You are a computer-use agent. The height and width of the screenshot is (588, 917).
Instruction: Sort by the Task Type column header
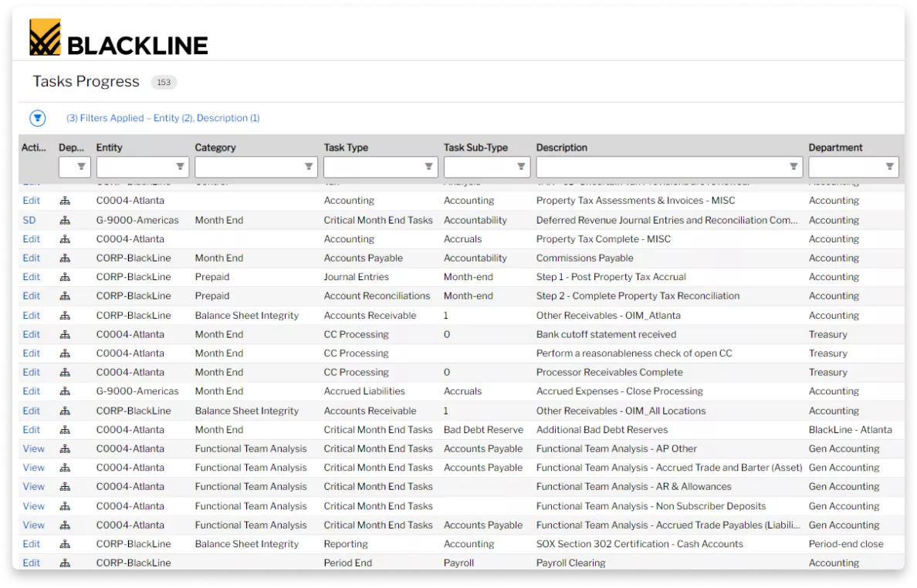point(346,147)
